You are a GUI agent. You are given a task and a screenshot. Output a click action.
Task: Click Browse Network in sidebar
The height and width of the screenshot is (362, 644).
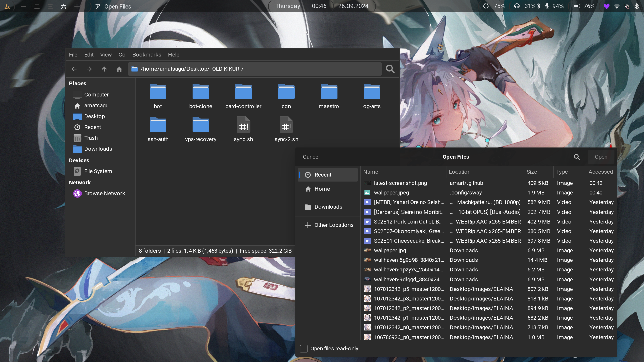coord(104,193)
